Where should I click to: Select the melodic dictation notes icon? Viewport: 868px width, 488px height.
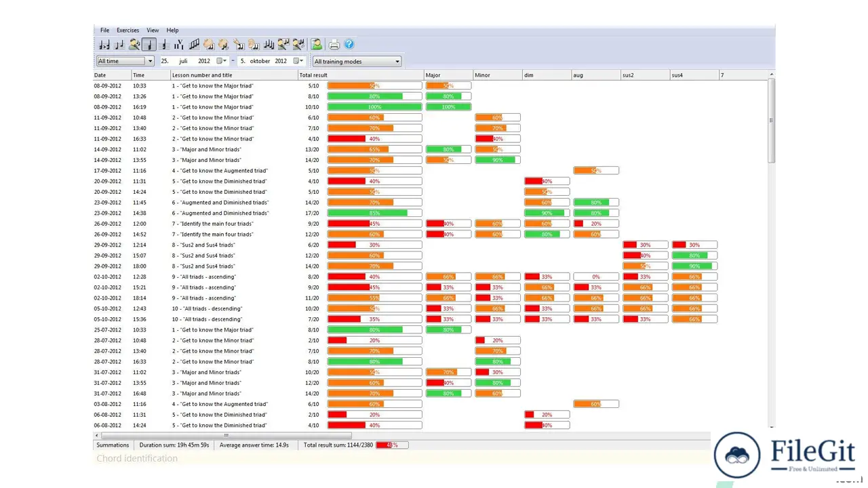(x=269, y=45)
